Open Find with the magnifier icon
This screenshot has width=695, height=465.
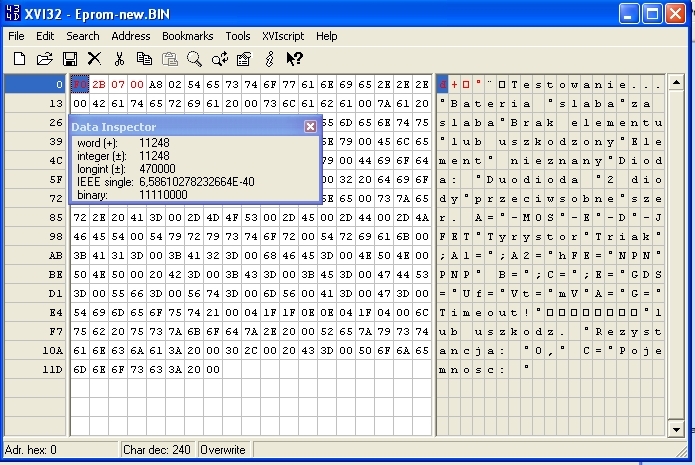pyautogui.click(x=194, y=59)
